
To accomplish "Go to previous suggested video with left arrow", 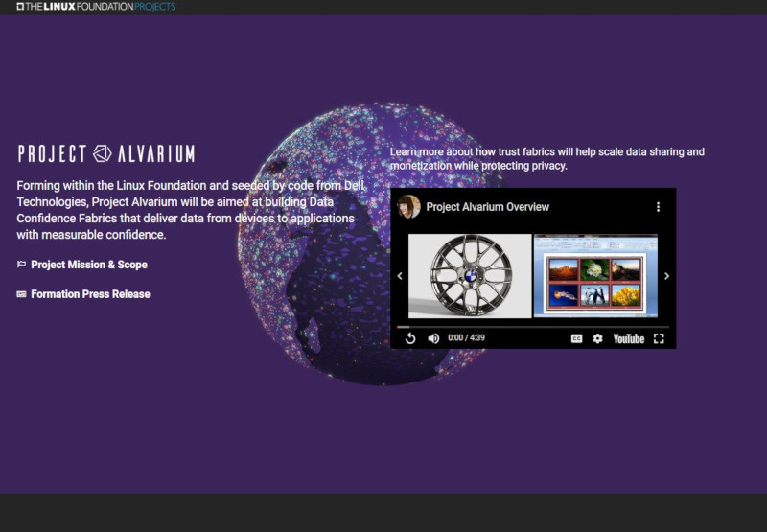I will (x=400, y=276).
